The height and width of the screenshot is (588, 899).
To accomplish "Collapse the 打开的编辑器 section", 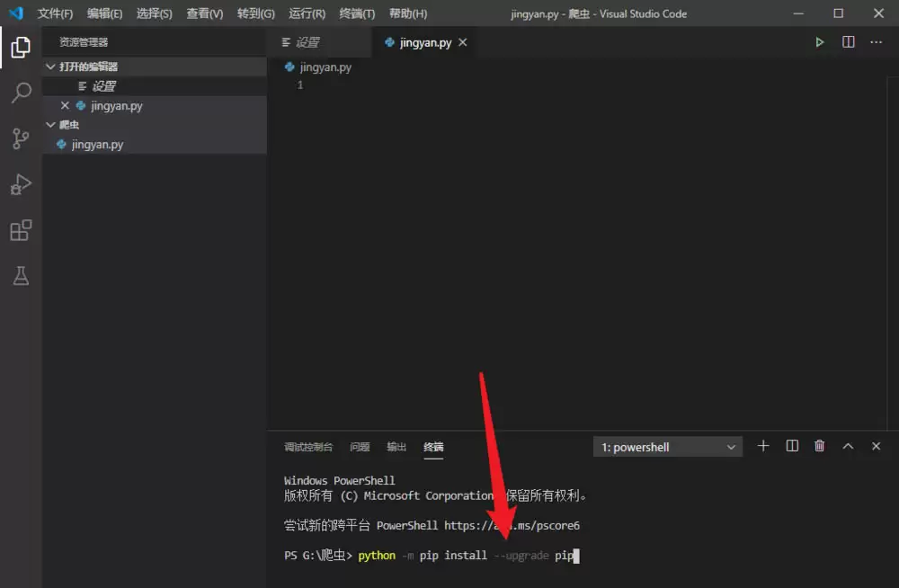I will tap(51, 66).
